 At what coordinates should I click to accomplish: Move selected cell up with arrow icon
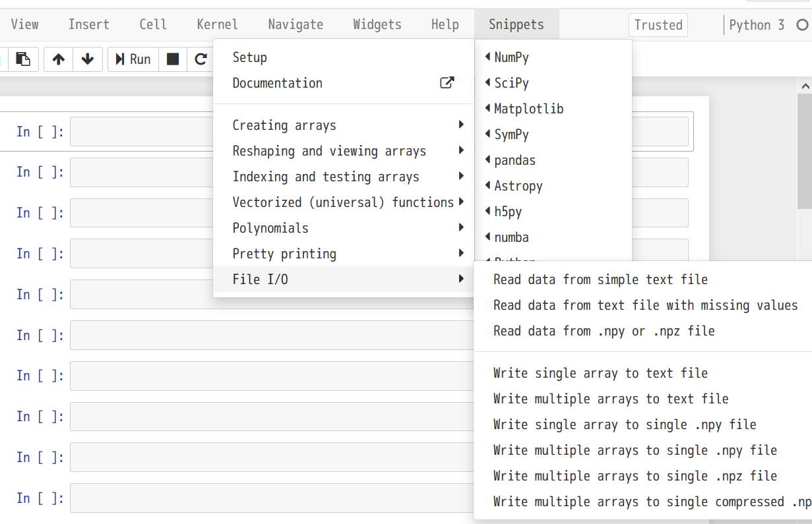pyautogui.click(x=59, y=59)
